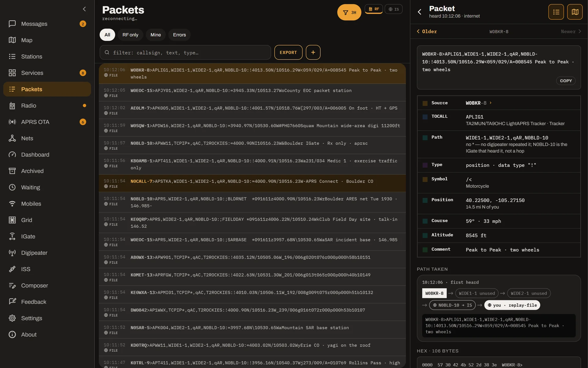Collapse the sidebar with the chevron

pos(84,9)
